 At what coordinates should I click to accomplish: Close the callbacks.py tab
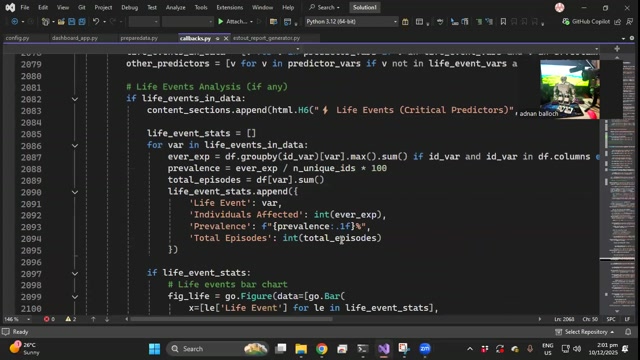click(x=226, y=38)
